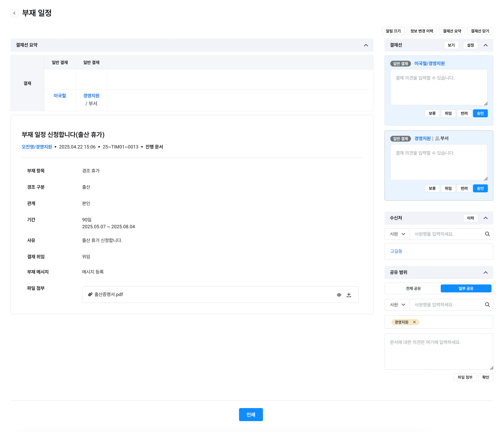Click the search icon in 공유 범위 field
The height and width of the screenshot is (432, 504).
coord(487,305)
